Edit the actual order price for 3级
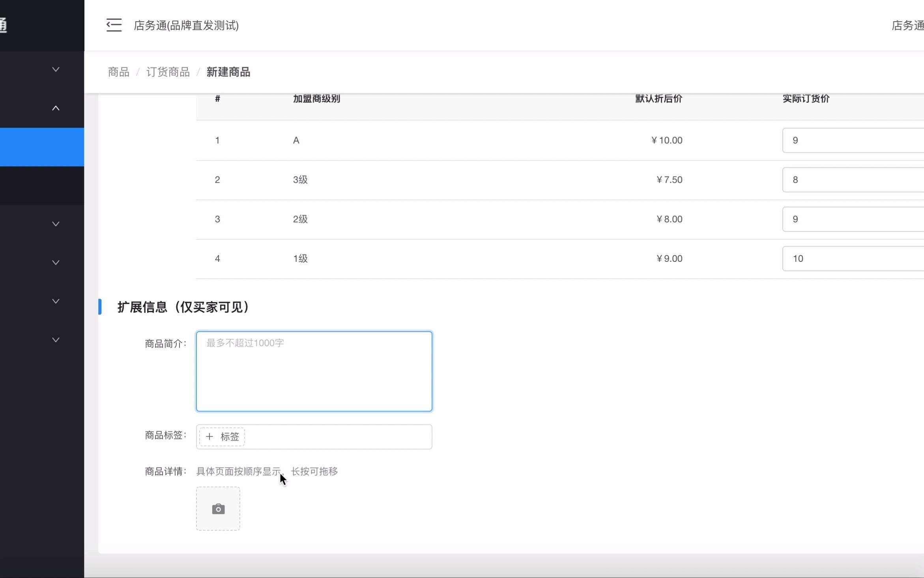Screen dimensions: 924x578 tap(853, 180)
